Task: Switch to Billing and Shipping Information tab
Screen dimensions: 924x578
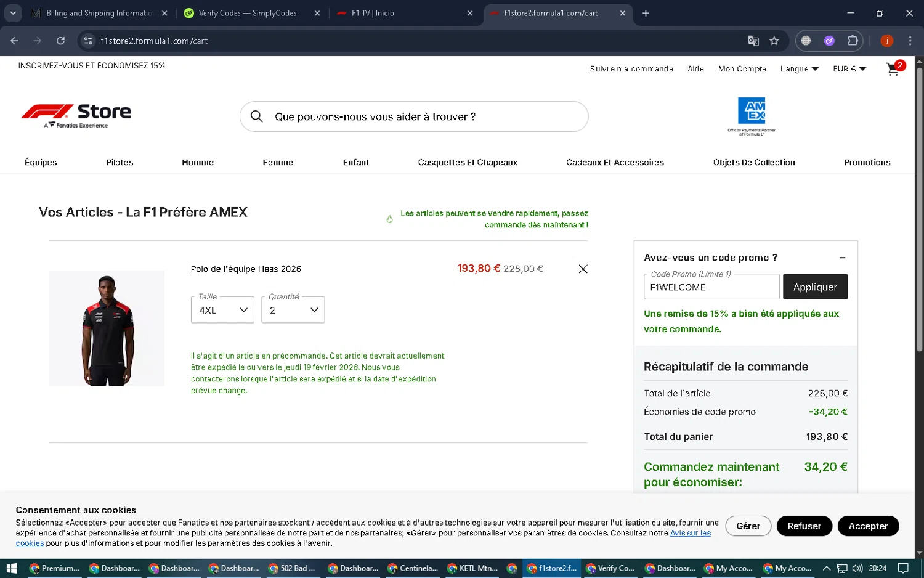Action: (x=99, y=13)
